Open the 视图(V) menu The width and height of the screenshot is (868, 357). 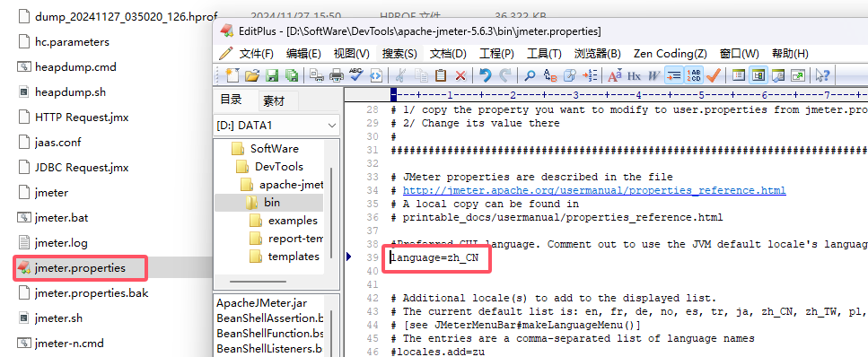[x=352, y=54]
